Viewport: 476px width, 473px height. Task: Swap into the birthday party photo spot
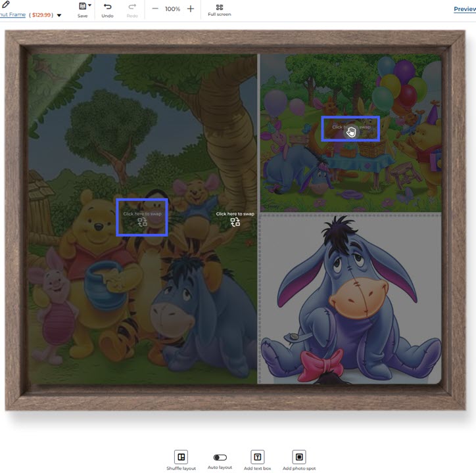[x=350, y=129]
